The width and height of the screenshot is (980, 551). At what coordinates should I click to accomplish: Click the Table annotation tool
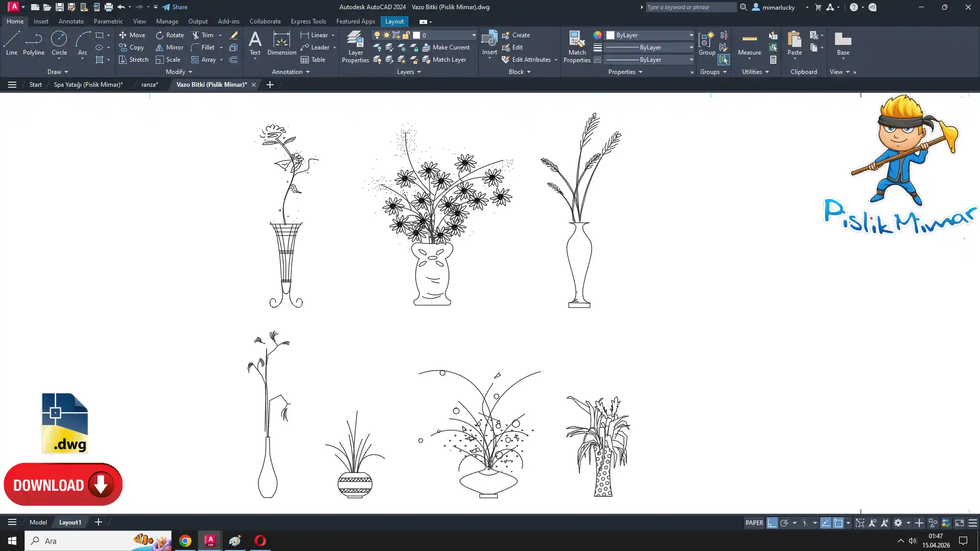point(313,60)
